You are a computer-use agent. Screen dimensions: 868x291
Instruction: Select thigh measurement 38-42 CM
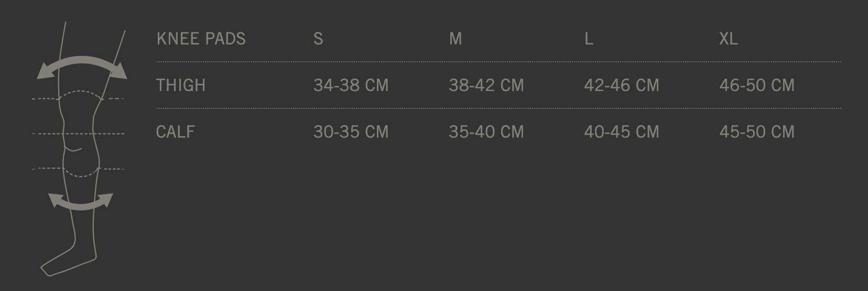pos(486,85)
